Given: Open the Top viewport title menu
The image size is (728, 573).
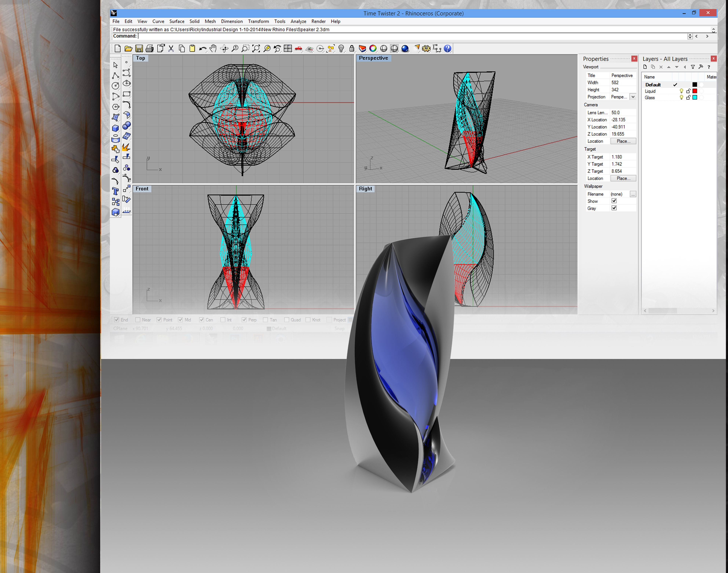Looking at the screenshot, I should coord(140,58).
